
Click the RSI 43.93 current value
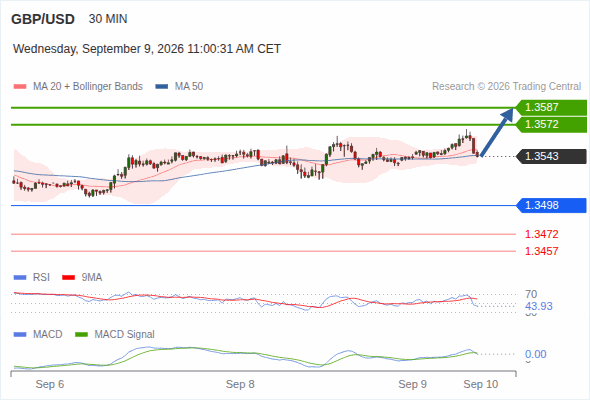tap(539, 306)
